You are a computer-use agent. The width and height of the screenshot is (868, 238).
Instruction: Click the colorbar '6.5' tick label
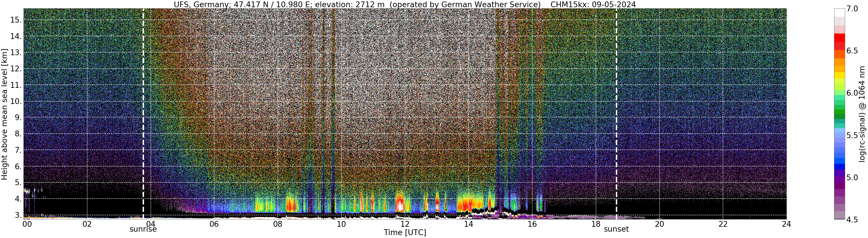[852, 51]
